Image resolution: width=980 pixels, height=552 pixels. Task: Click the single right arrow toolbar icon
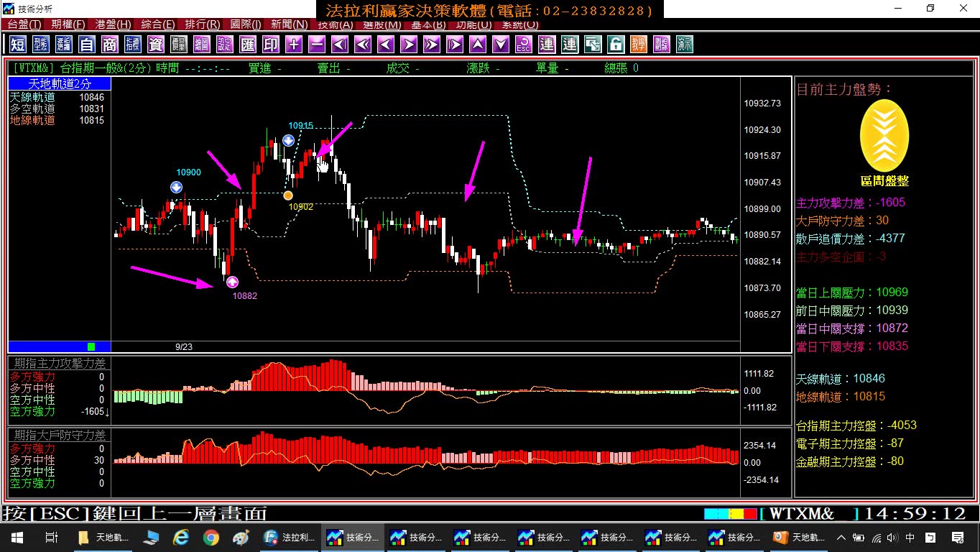[409, 44]
